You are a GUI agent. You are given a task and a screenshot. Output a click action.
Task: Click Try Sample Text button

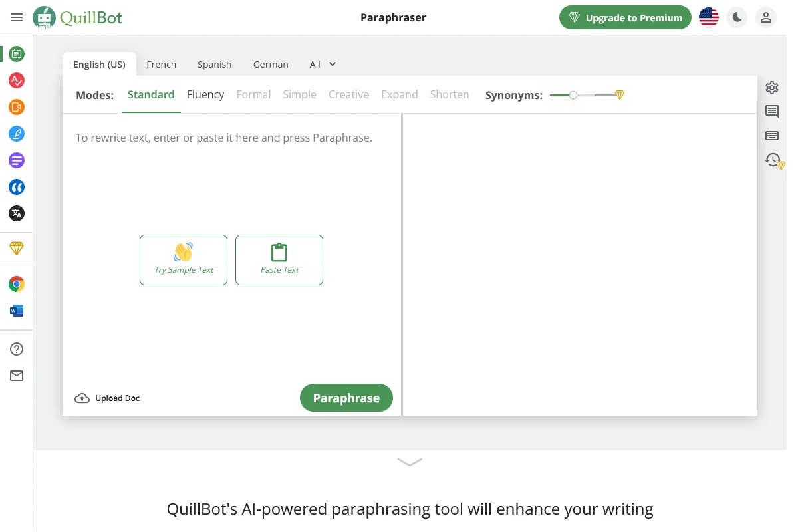(x=184, y=260)
